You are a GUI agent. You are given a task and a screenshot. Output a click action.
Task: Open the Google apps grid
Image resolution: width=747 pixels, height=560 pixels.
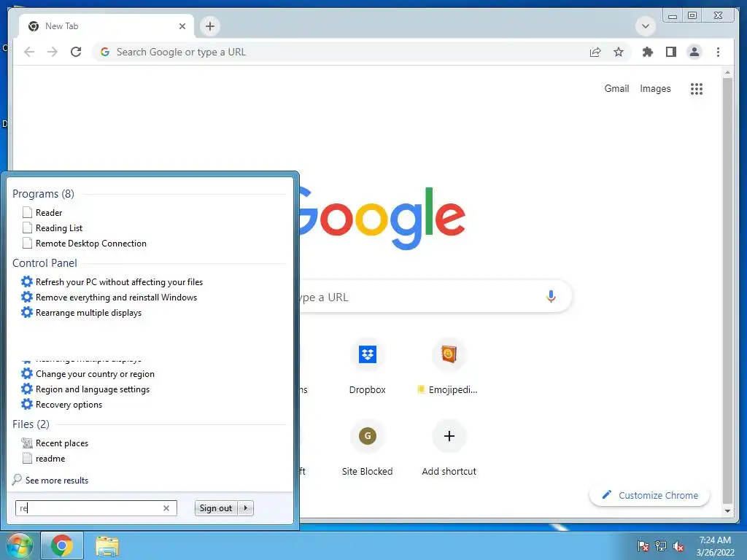click(697, 88)
